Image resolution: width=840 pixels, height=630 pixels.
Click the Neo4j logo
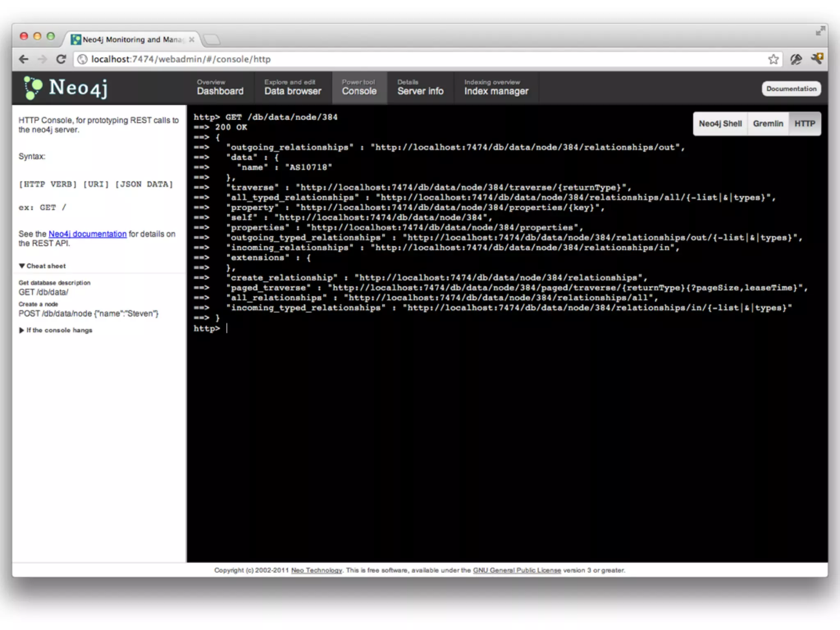pyautogui.click(x=66, y=88)
